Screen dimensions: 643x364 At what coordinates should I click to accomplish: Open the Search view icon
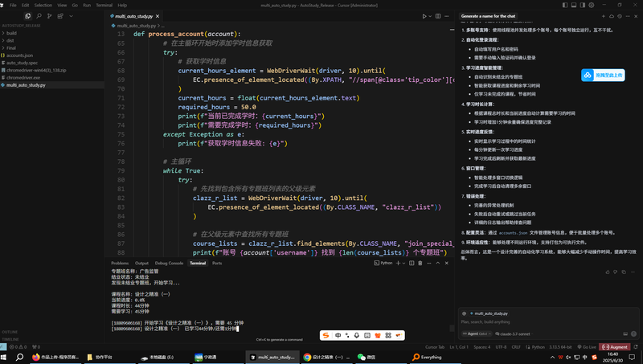click(39, 16)
